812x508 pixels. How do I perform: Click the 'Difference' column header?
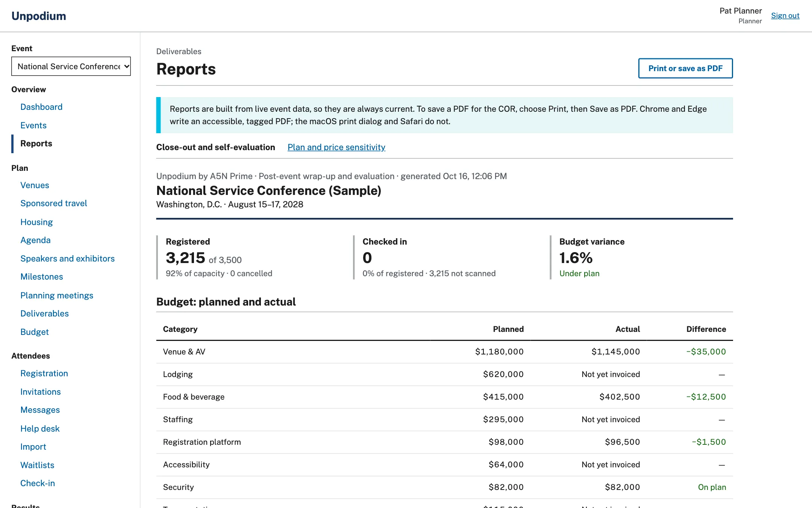706,329
